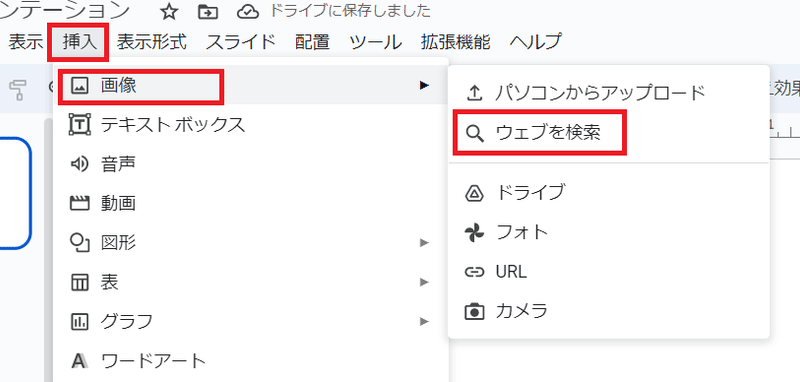Click the table icon beside 表
This screenshot has width=800, height=382.
pyautogui.click(x=79, y=282)
